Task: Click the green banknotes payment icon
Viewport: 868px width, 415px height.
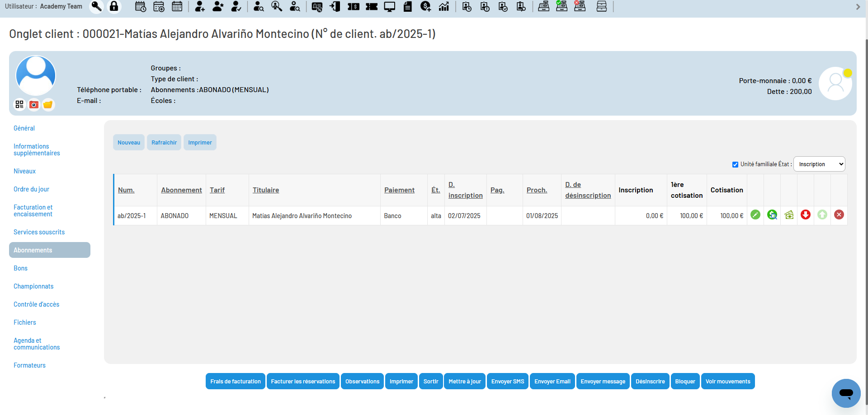Action: point(789,215)
